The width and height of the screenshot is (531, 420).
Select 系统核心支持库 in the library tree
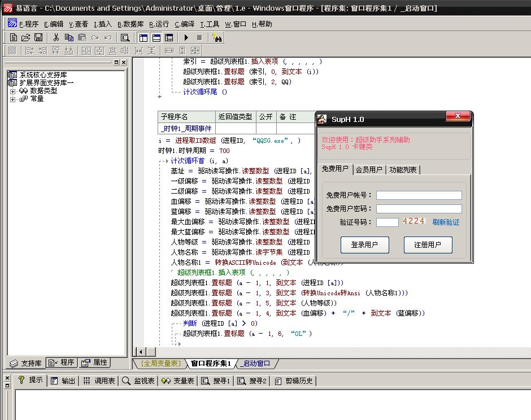point(43,75)
